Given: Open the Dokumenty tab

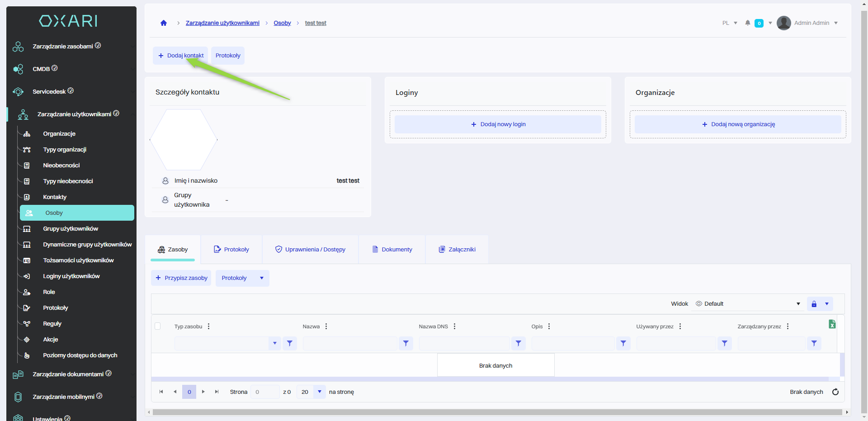Looking at the screenshot, I should [x=392, y=250].
